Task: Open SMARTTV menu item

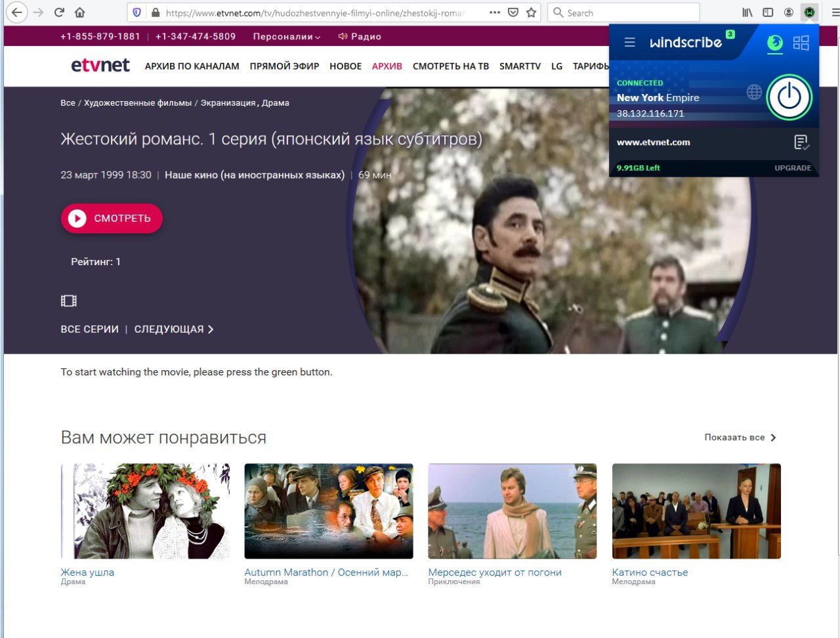Action: 520,66
